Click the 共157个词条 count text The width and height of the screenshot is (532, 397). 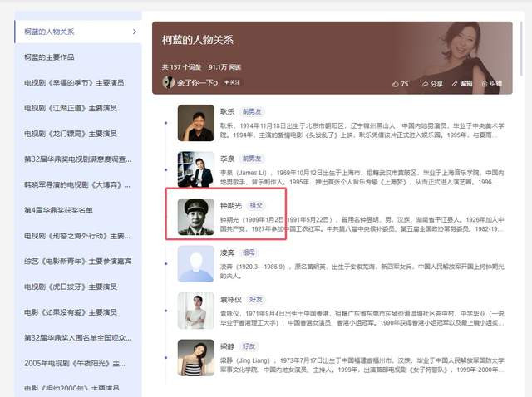tap(181, 67)
